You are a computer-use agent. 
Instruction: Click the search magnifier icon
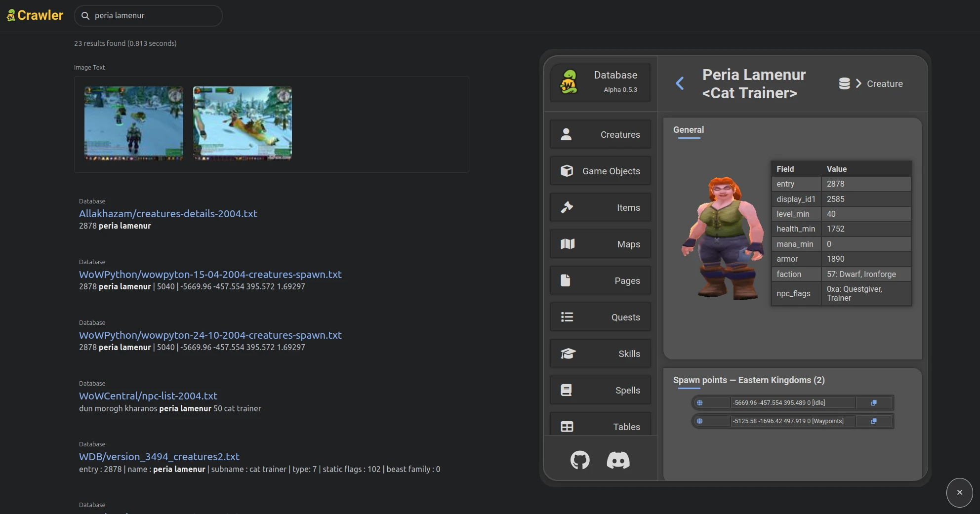tap(85, 16)
